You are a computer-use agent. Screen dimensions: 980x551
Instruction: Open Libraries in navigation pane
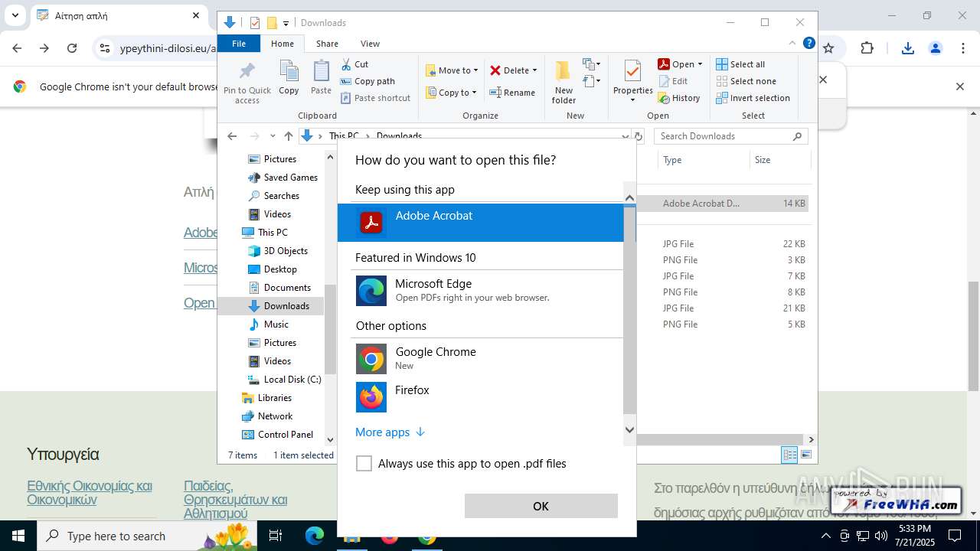(x=274, y=398)
